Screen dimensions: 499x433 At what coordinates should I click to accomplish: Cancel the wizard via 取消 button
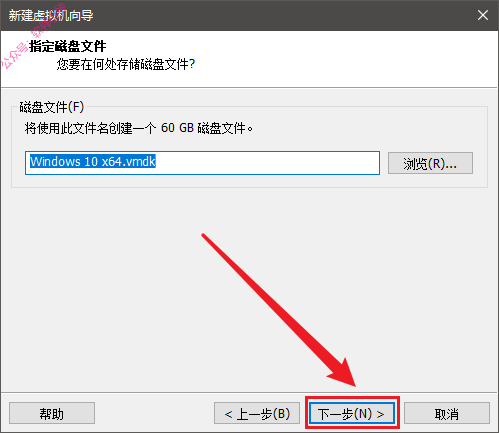447,413
